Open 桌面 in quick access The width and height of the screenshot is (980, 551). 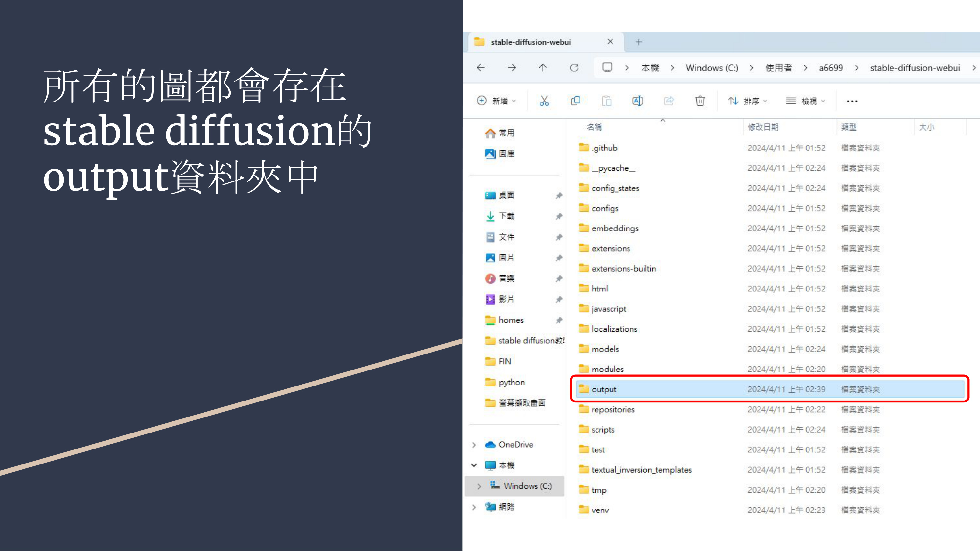[499, 196]
